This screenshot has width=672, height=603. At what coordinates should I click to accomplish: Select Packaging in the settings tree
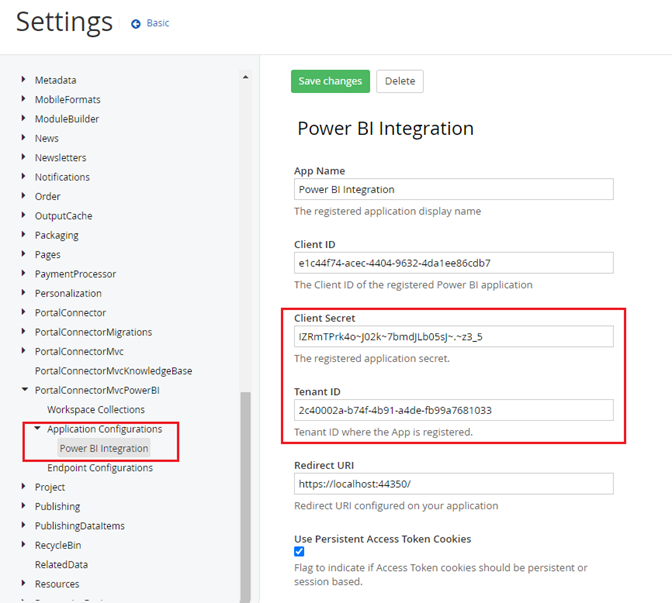(x=57, y=235)
